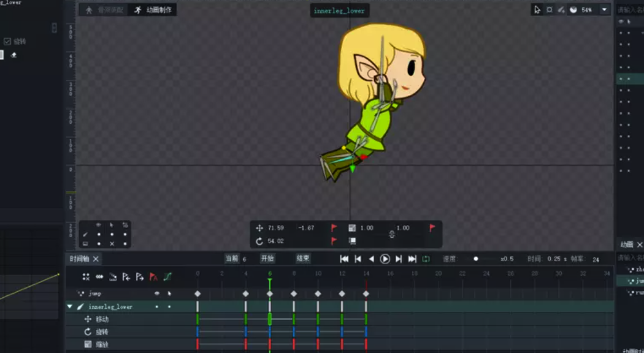Image resolution: width=644 pixels, height=353 pixels.
Task: Click the delete keyframes dotted-X icon in timeline toolbar
Action: (86, 277)
